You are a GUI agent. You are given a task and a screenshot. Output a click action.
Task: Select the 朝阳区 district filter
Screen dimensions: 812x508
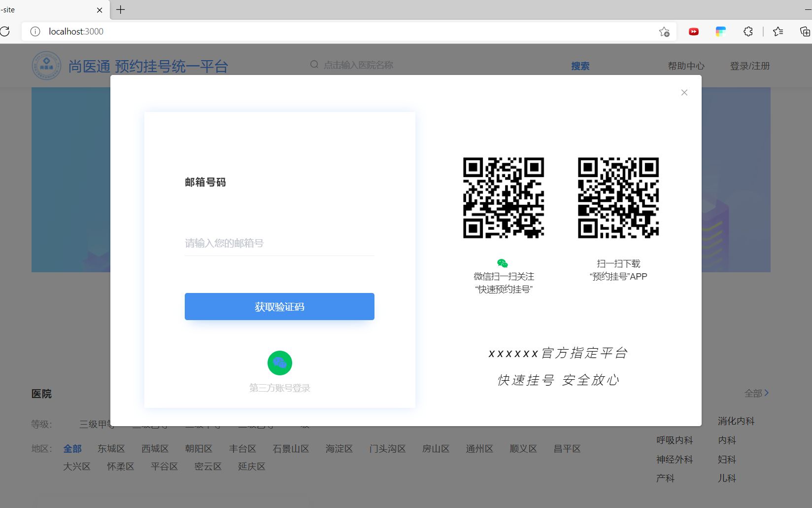point(199,449)
